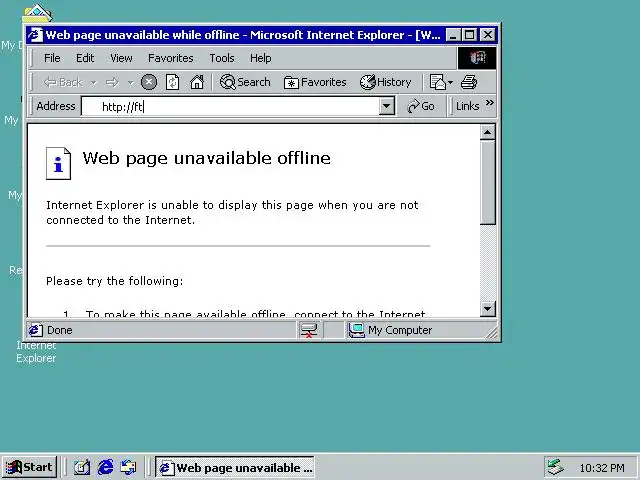The width and height of the screenshot is (640, 480).
Task: Open the Edit menu
Action: tap(85, 58)
